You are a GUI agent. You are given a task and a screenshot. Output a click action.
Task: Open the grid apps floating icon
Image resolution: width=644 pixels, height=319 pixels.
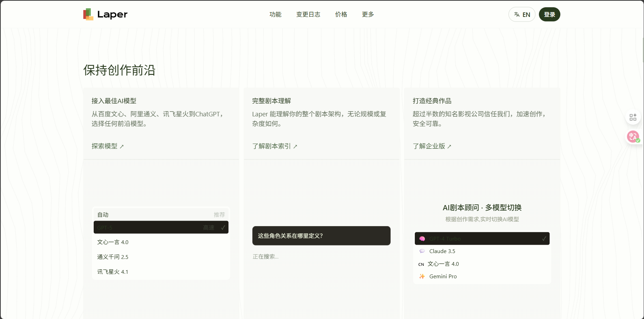[x=633, y=117]
